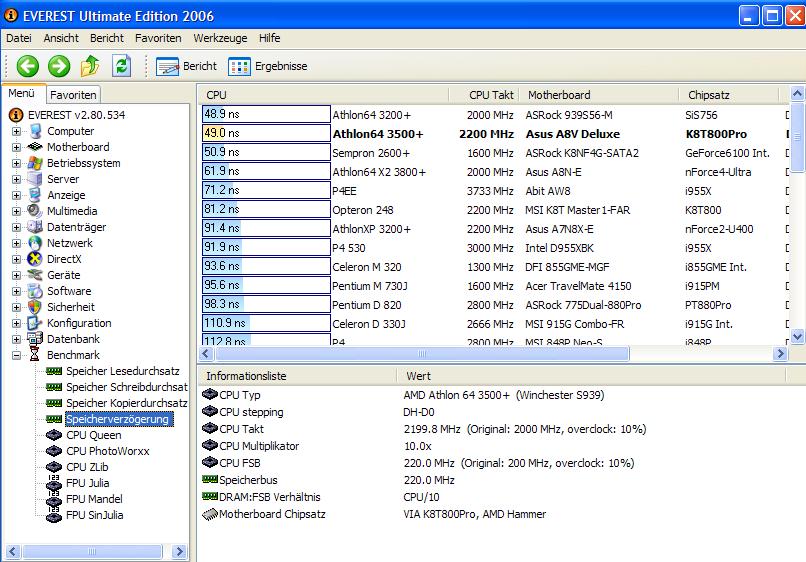This screenshot has width=806, height=562.
Task: Select Speicher Schreibdurchsatz benchmark
Action: pyautogui.click(x=126, y=387)
